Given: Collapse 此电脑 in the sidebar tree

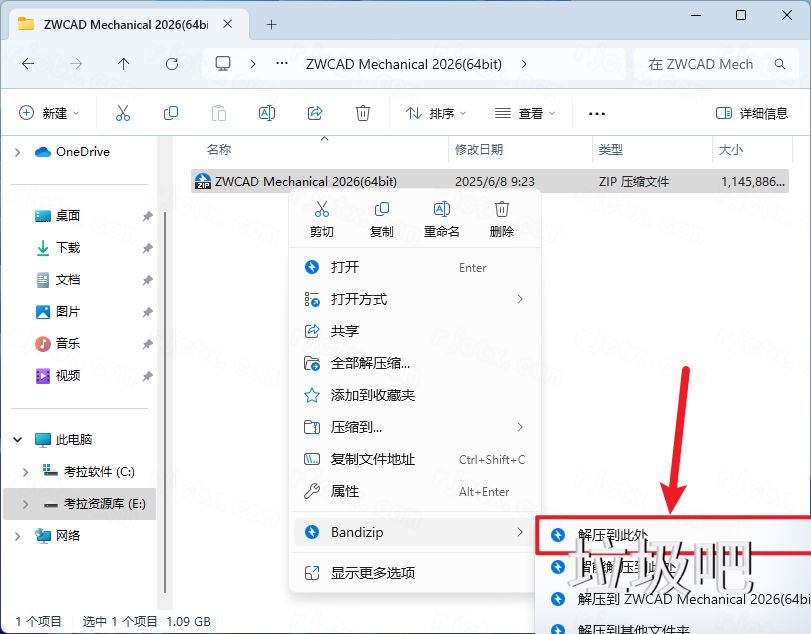Looking at the screenshot, I should (16, 439).
